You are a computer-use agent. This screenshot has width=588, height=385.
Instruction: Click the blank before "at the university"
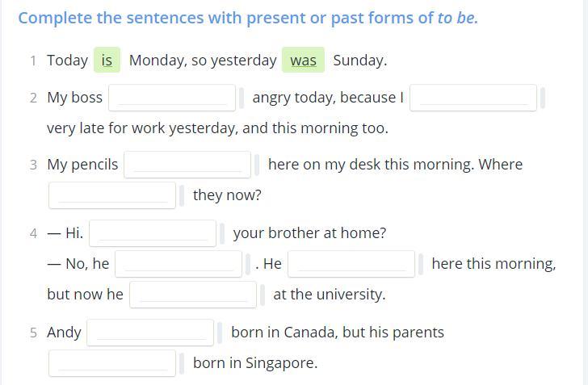coord(193,295)
